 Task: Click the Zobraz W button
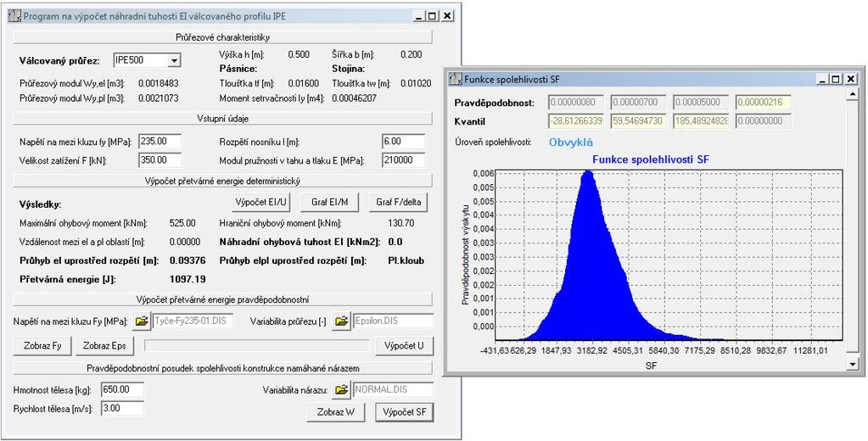pos(336,412)
